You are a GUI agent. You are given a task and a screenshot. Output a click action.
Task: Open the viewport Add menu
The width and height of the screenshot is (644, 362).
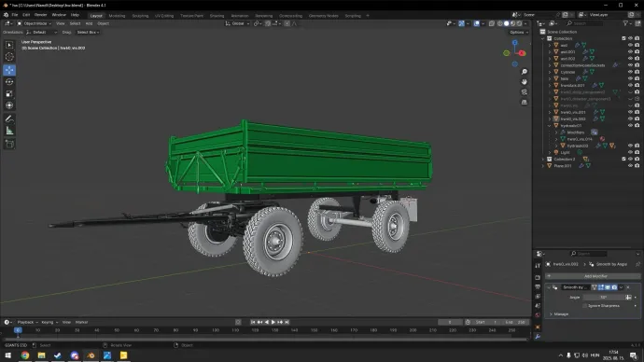(x=89, y=24)
